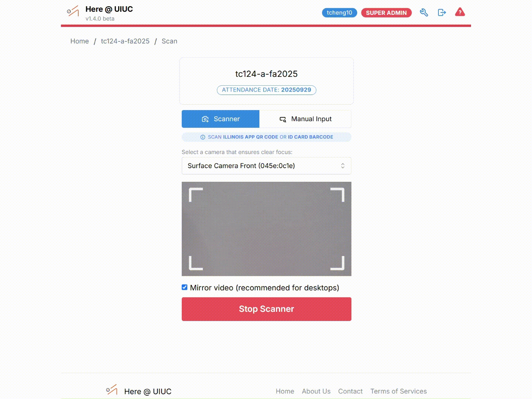Open the red warning triangle help icon
This screenshot has height=399, width=532.
pyautogui.click(x=460, y=12)
